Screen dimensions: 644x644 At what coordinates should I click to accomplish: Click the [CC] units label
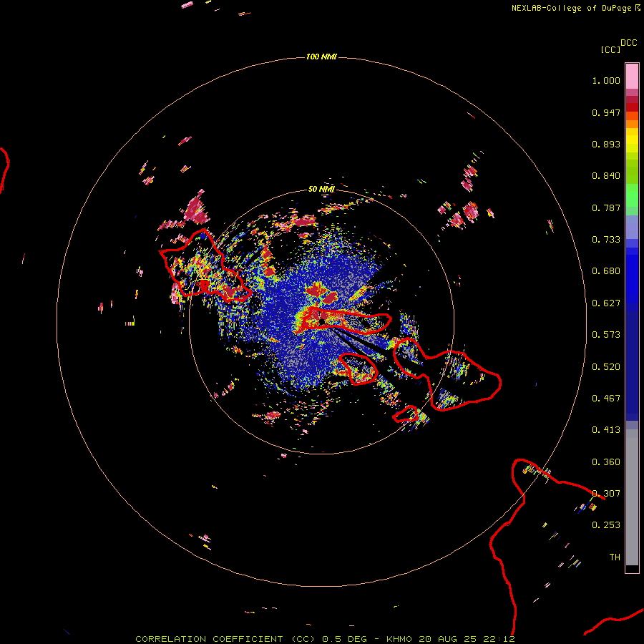point(610,49)
